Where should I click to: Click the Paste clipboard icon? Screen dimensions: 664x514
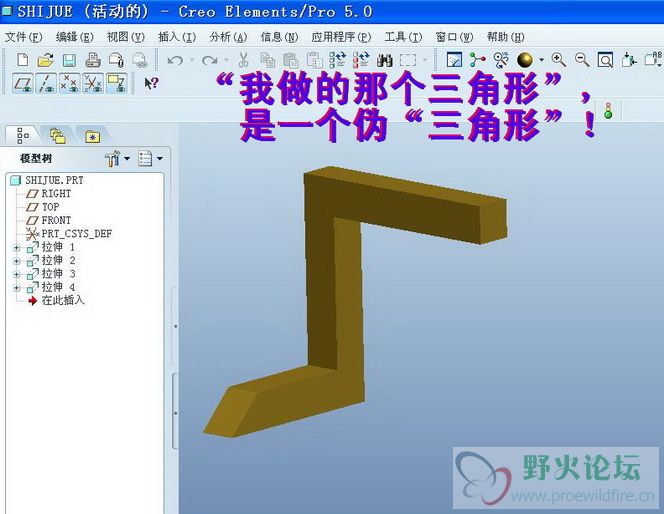pos(291,60)
